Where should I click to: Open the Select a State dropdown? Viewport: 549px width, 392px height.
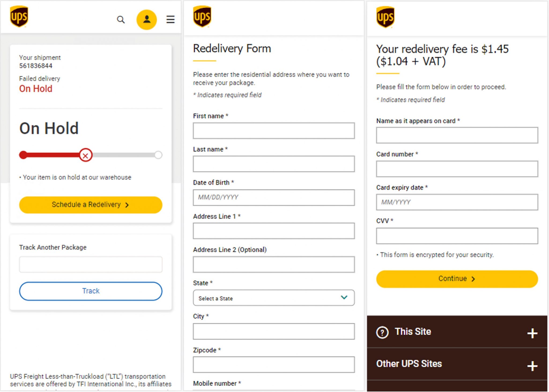click(273, 298)
